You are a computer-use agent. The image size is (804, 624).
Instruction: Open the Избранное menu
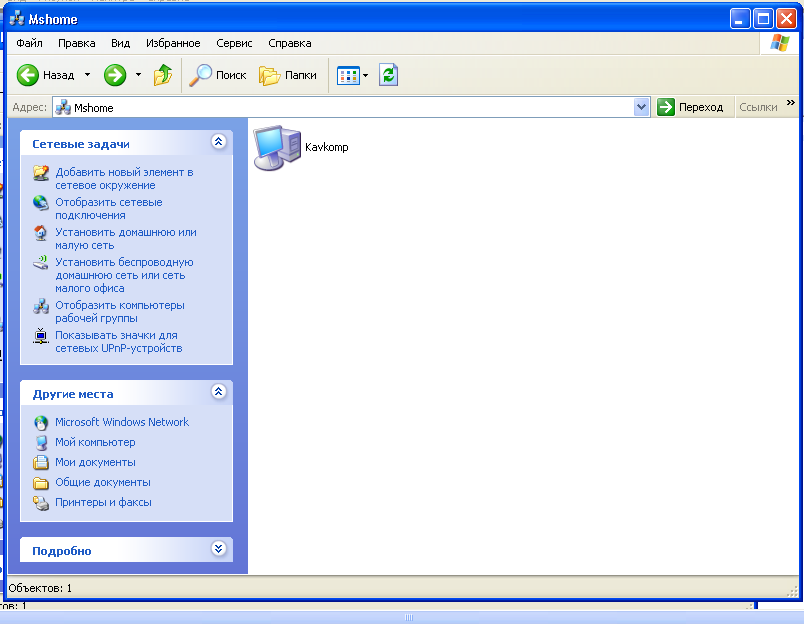click(173, 43)
